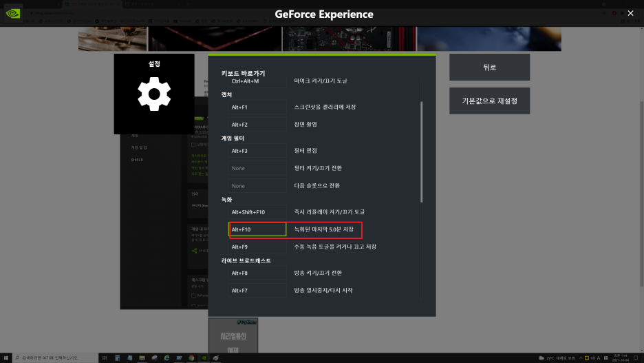Select SHIELD in the dimmed background sidebar
The height and width of the screenshot is (363, 644).
[x=137, y=160]
